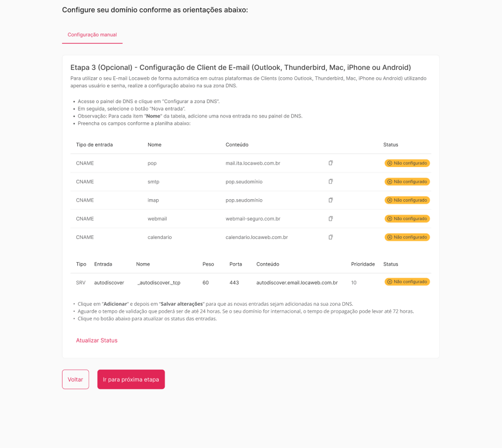This screenshot has width=502, height=448.
Task: Click the SRV row Não configurado badge
Action: click(x=407, y=282)
